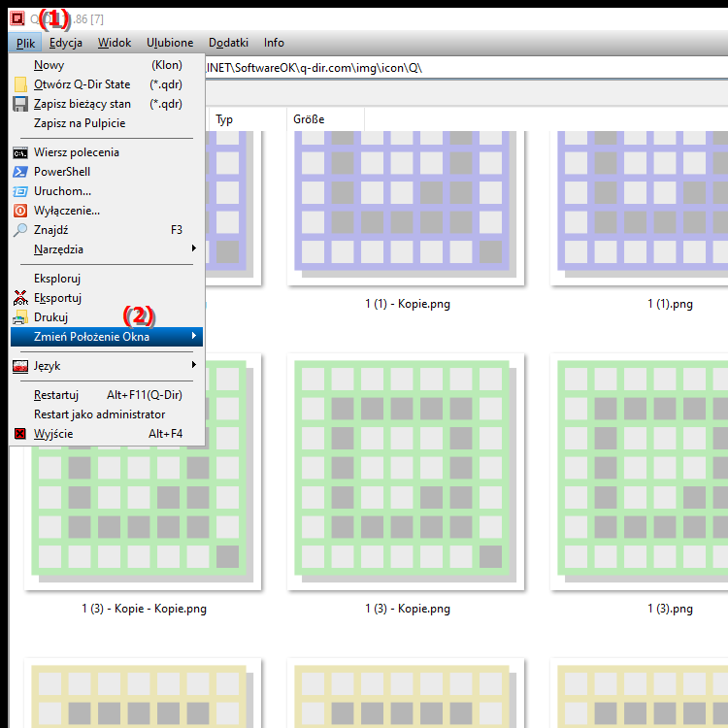The image size is (728, 728).
Task: Expand the Narzędzia submenu
Action: tap(107, 249)
